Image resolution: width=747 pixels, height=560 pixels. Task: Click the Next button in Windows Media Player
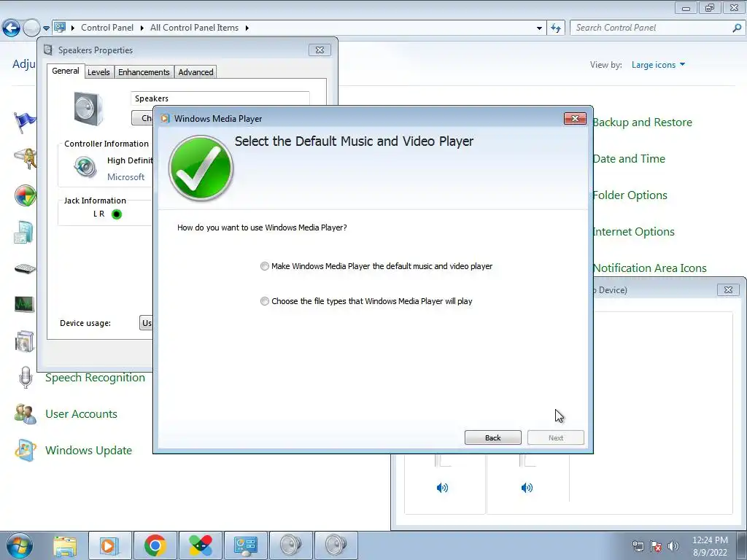pos(555,437)
